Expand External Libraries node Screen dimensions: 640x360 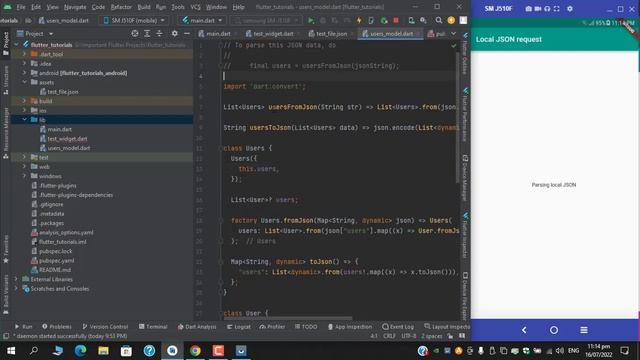[16, 279]
